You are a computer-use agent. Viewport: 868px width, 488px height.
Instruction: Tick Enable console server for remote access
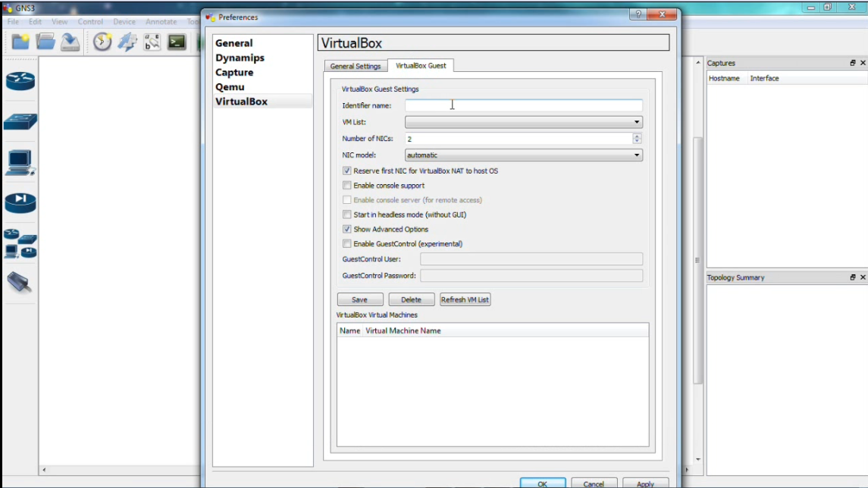[x=346, y=200]
